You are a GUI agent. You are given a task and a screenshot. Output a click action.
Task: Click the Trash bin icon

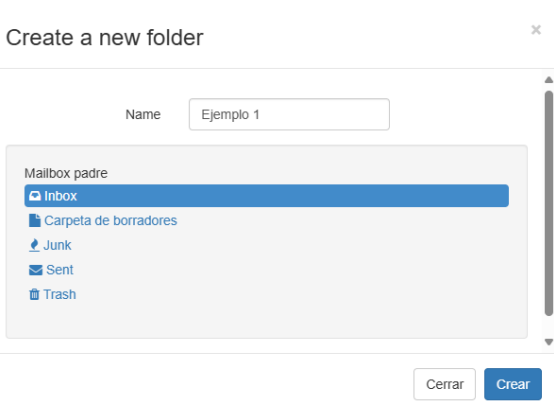click(x=34, y=294)
